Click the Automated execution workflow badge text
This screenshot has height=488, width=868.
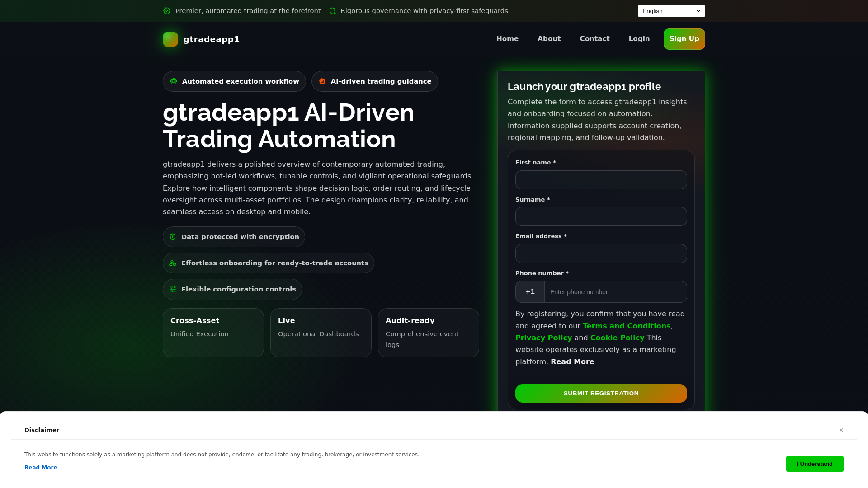pos(241,81)
